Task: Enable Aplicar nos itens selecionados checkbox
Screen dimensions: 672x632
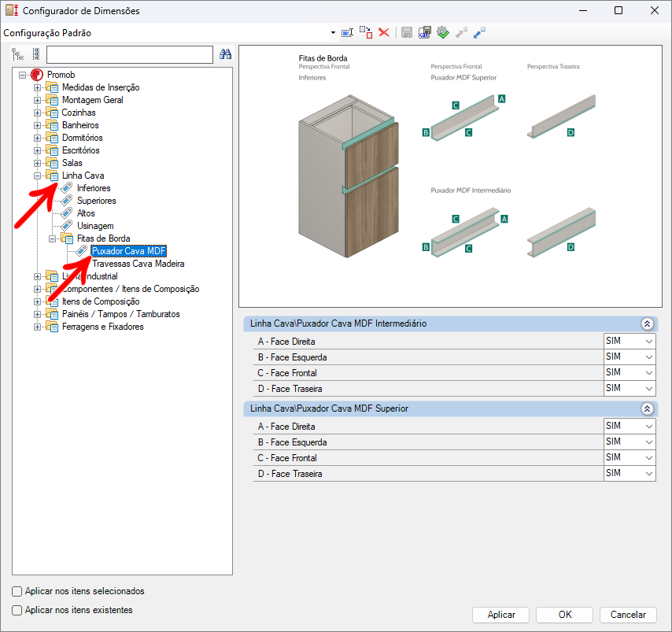Action: click(17, 591)
